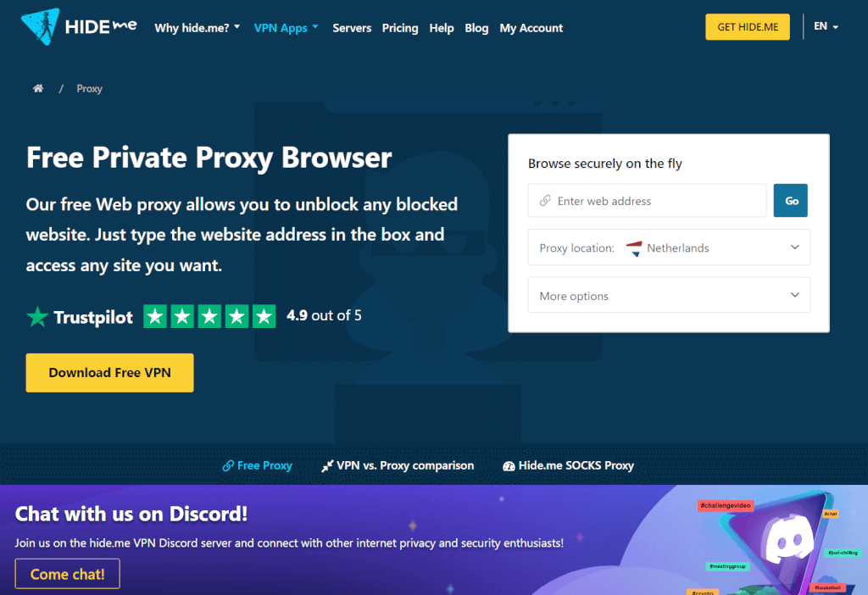
Task: Click the Go button
Action: pos(791,200)
